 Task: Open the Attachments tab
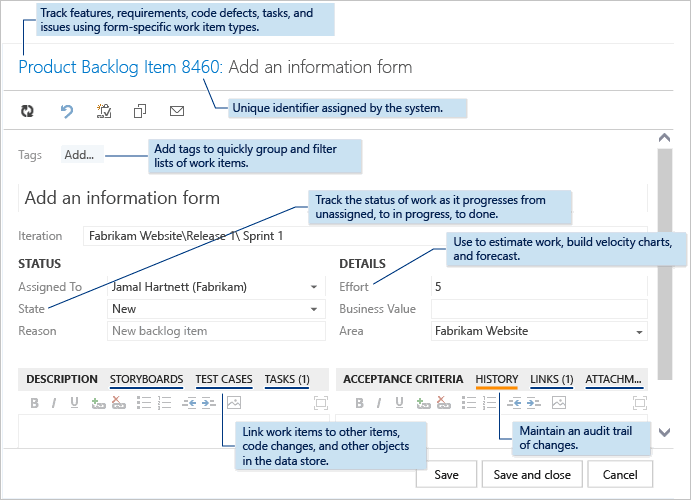(x=613, y=379)
